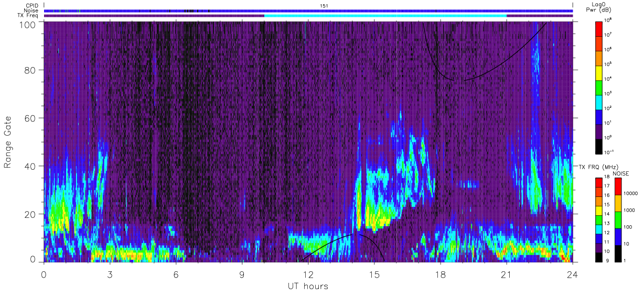Click the 14 label on TX FRQ scale
Image resolution: width=644 pixels, height=297 pixels.
point(608,215)
